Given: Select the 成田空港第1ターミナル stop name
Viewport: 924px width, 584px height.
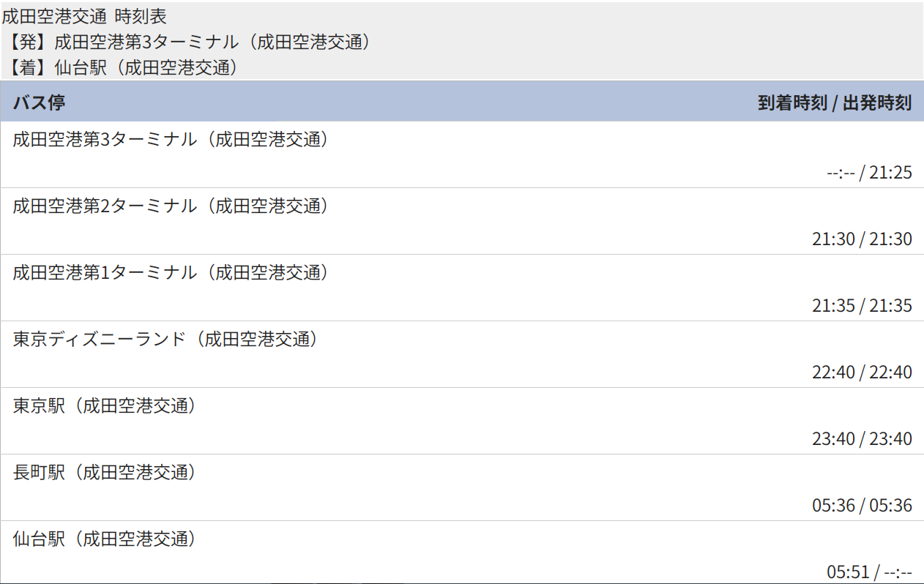Looking at the screenshot, I should [169, 272].
